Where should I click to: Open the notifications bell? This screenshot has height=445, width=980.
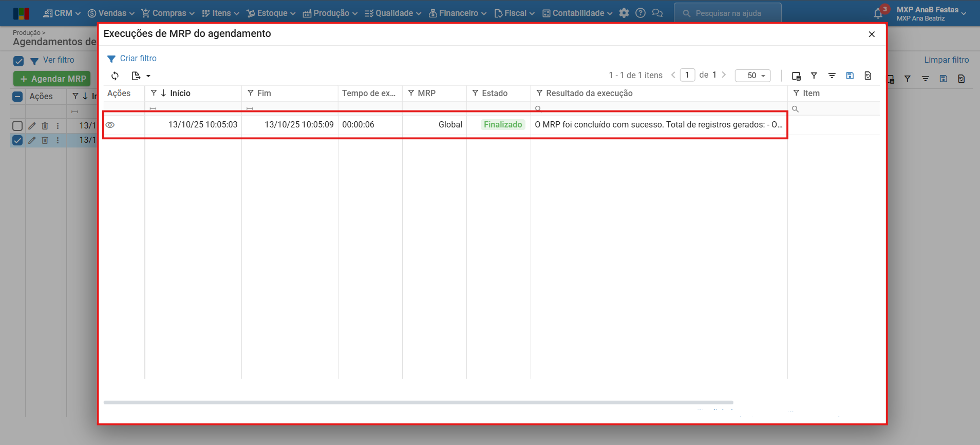pos(878,14)
